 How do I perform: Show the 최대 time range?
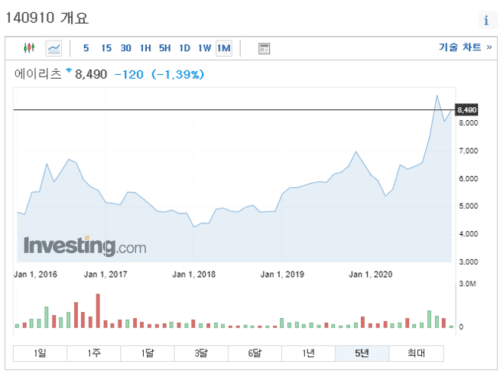416,353
